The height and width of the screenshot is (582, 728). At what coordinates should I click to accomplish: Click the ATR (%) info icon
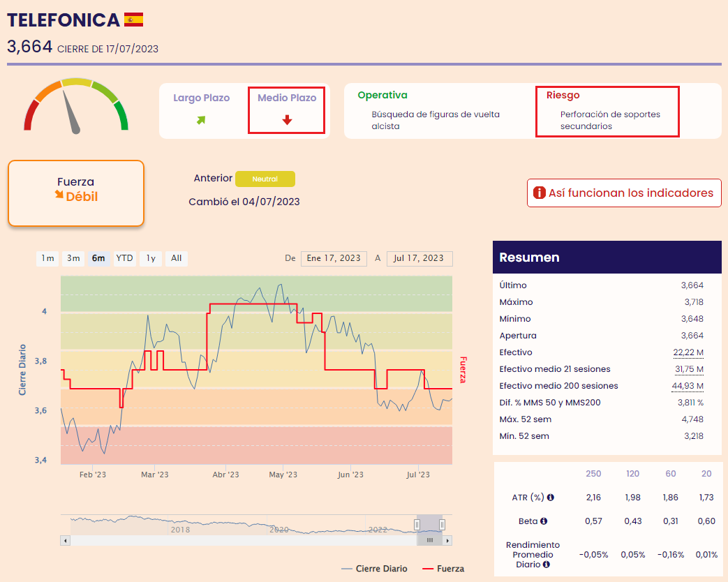point(550,498)
